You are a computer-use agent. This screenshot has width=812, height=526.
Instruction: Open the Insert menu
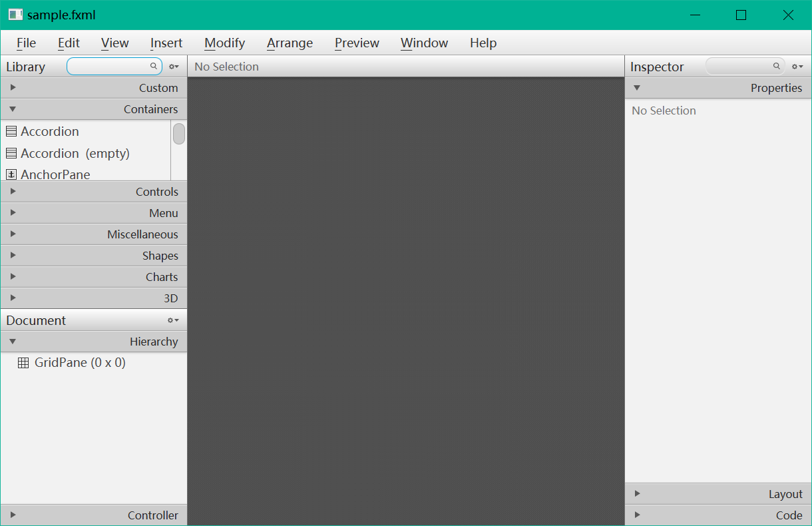(166, 43)
